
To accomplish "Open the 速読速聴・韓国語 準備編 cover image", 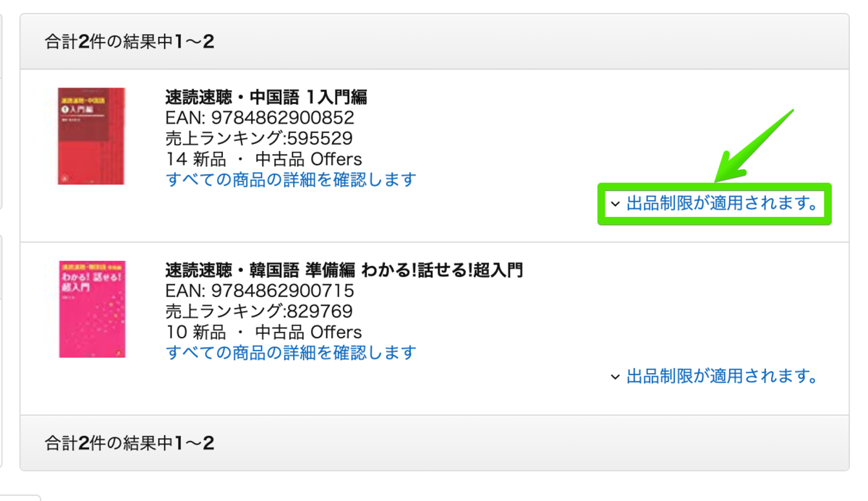I will [x=94, y=309].
